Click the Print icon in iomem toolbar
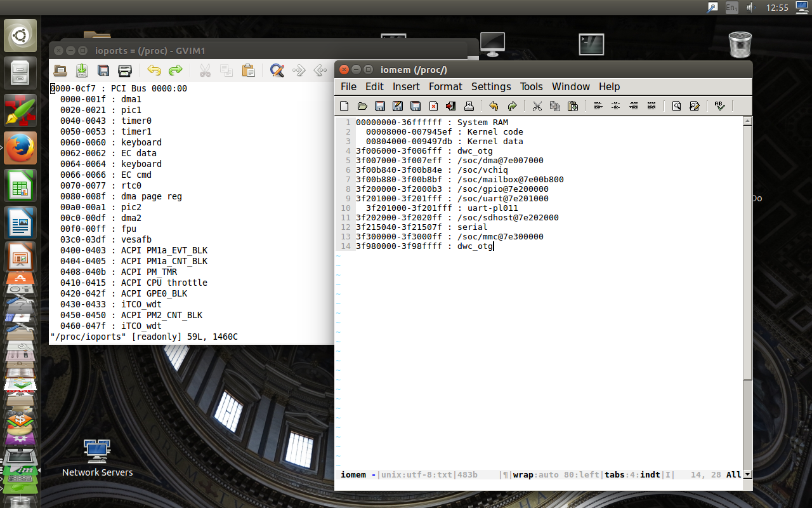This screenshot has height=508, width=812. coord(469,106)
